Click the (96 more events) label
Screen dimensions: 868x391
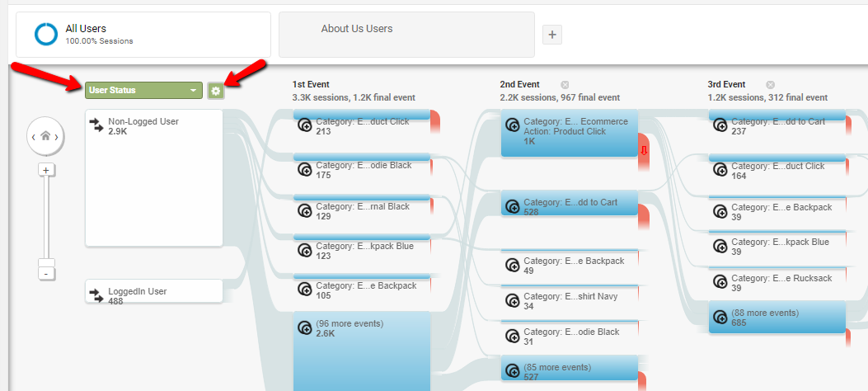350,324
